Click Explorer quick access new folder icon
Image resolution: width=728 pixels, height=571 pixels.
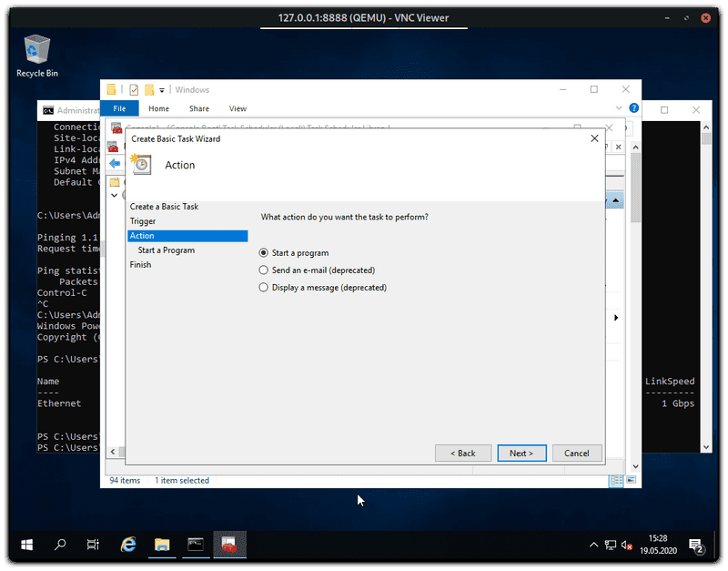pos(149,89)
